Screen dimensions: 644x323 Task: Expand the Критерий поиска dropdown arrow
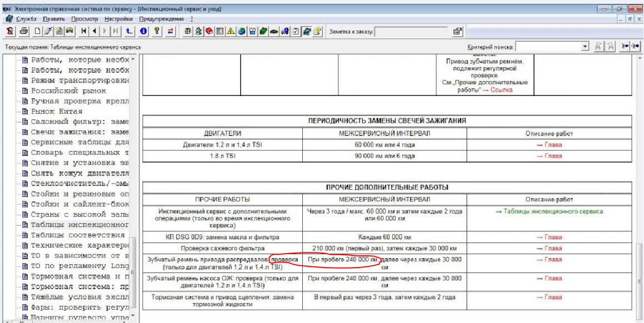[585, 47]
